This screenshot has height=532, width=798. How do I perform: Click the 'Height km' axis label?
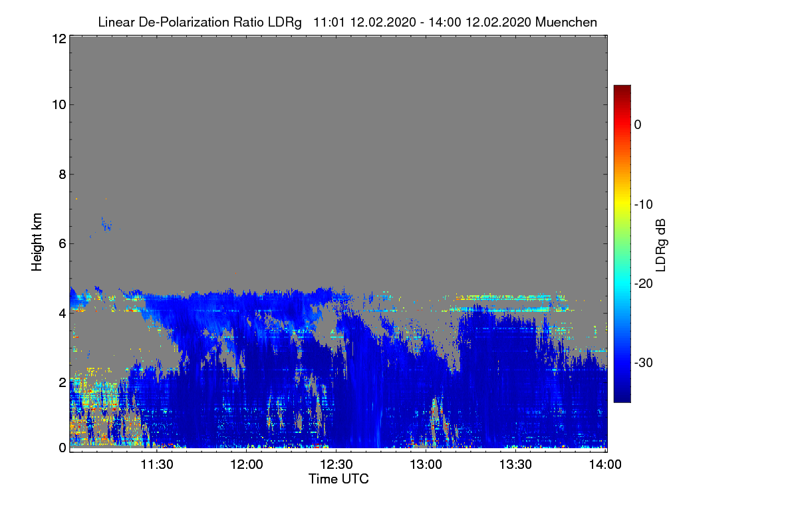point(37,241)
